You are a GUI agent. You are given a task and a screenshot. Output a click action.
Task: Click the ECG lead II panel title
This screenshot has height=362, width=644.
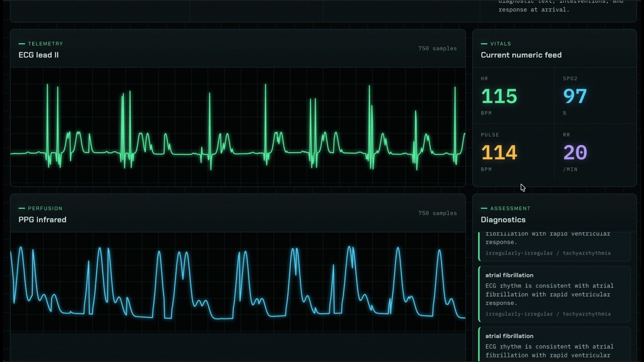pyautogui.click(x=39, y=55)
